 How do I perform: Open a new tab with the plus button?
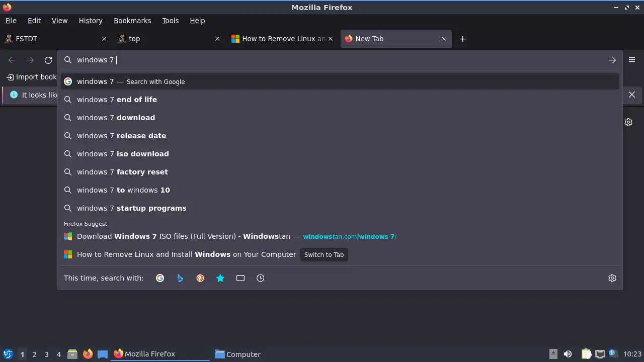point(462,39)
